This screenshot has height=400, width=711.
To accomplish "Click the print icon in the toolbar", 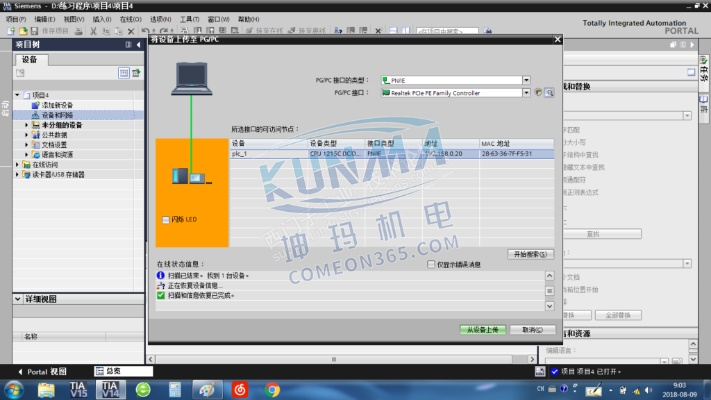I will (78, 31).
